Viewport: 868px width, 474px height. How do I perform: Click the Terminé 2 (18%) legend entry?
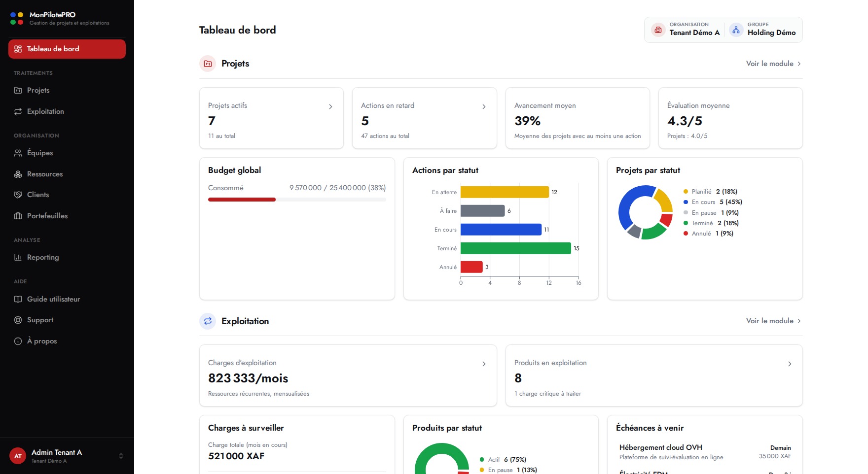tap(711, 223)
